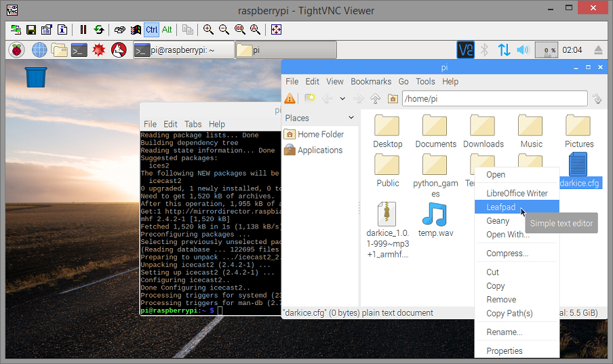Click the file manager warning triangle icon
Viewport: 613px width, 364px height.
[290, 98]
